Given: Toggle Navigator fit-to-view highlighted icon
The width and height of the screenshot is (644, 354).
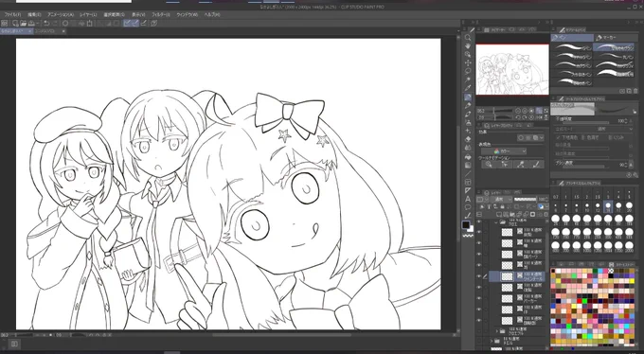Looking at the screenshot, I should pyautogui.click(x=539, y=111).
